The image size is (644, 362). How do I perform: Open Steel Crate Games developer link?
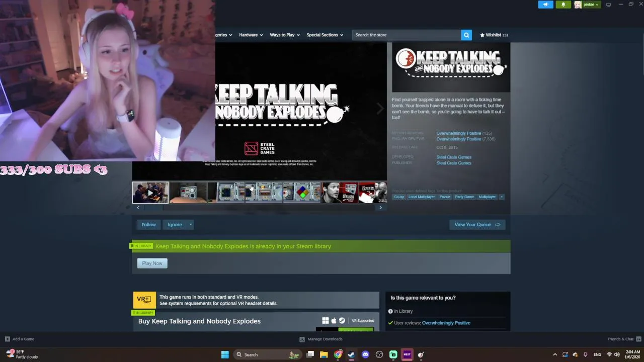point(454,157)
